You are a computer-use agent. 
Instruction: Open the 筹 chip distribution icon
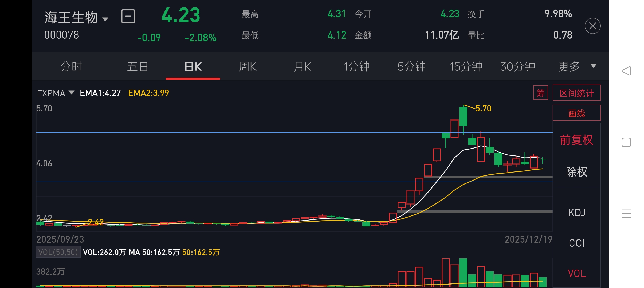pyautogui.click(x=540, y=93)
